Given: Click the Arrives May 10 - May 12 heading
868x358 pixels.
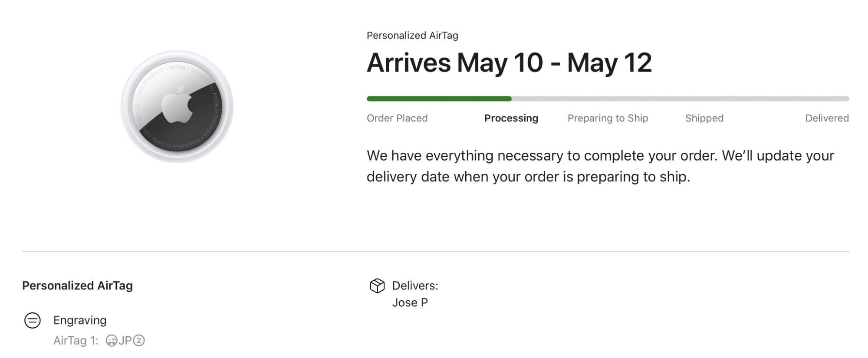Looking at the screenshot, I should pyautogui.click(x=509, y=62).
